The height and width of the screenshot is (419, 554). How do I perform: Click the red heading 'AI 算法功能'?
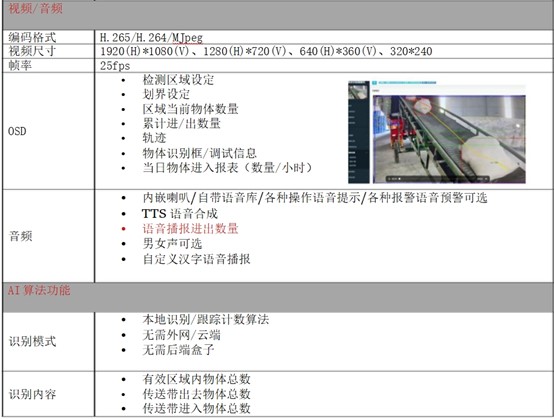point(39,290)
